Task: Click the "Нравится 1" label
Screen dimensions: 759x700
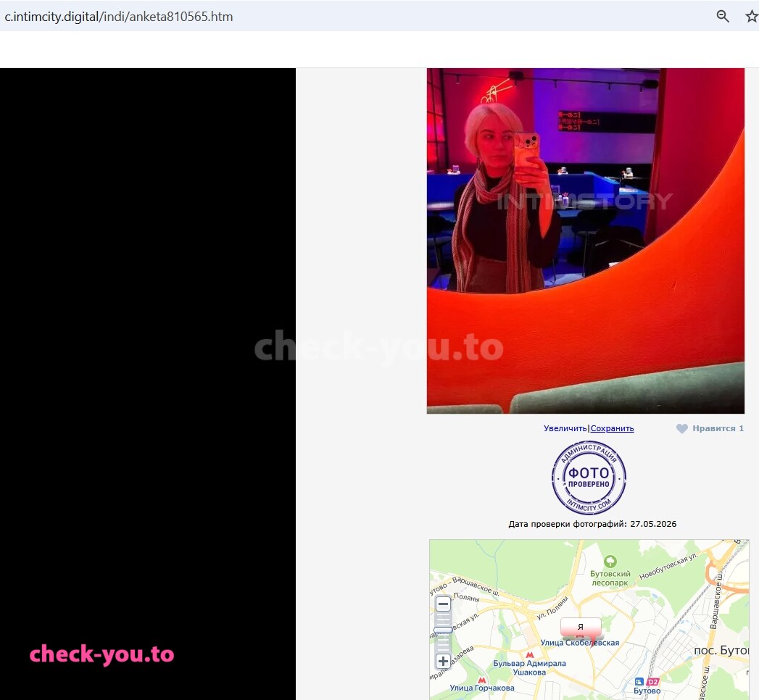Action: click(718, 428)
